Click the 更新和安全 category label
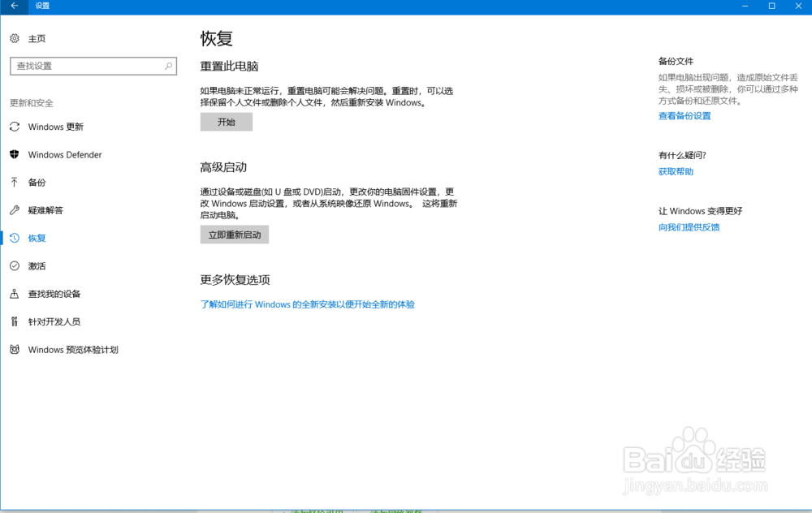812x513 pixels. (x=32, y=103)
